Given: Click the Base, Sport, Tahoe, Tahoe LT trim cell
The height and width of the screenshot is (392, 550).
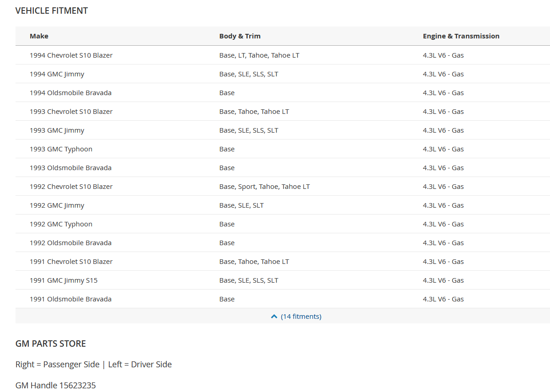Looking at the screenshot, I should click(x=265, y=187).
